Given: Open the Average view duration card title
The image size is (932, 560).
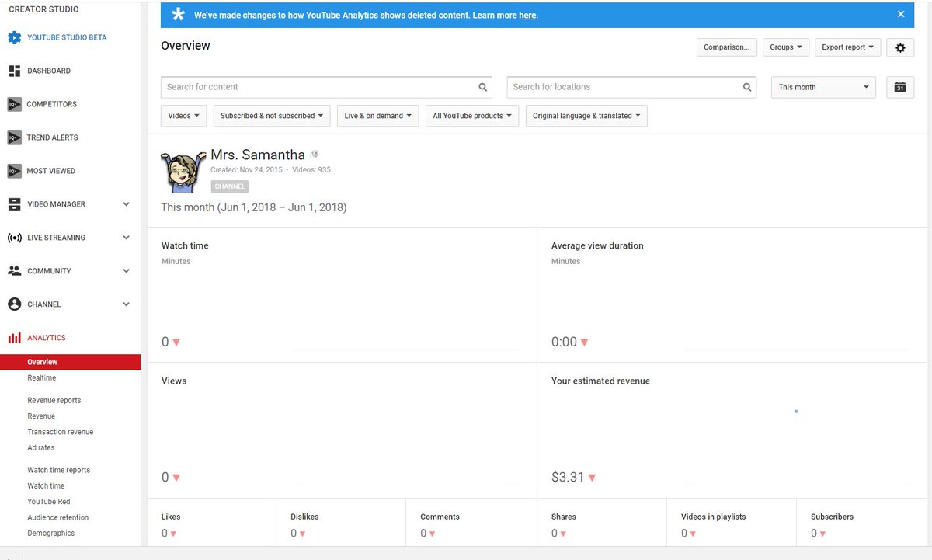Looking at the screenshot, I should [597, 245].
